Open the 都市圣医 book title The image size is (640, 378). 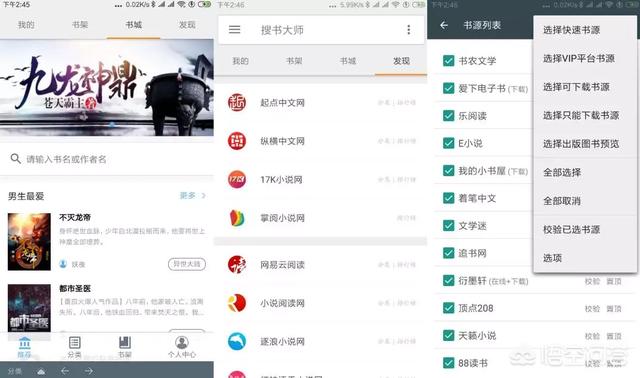(x=75, y=288)
